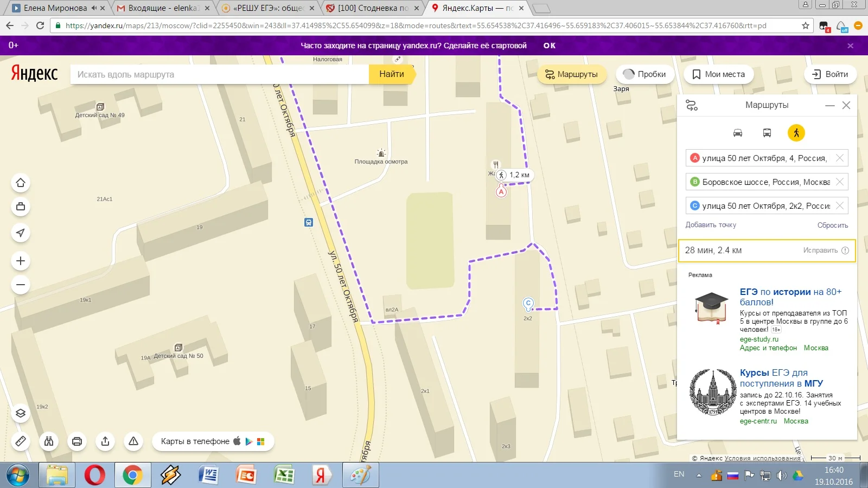Click the bus stop marker on the map
This screenshot has height=488, width=868.
pos(309,222)
